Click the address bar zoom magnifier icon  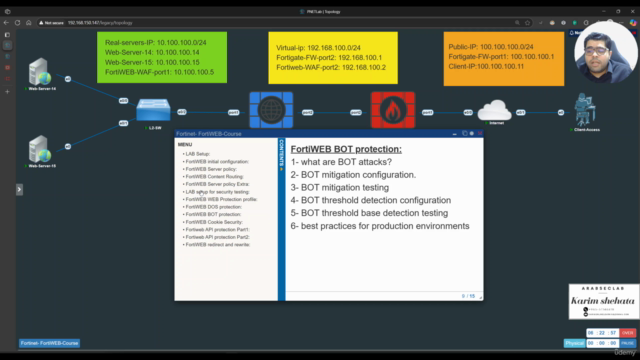(x=517, y=23)
